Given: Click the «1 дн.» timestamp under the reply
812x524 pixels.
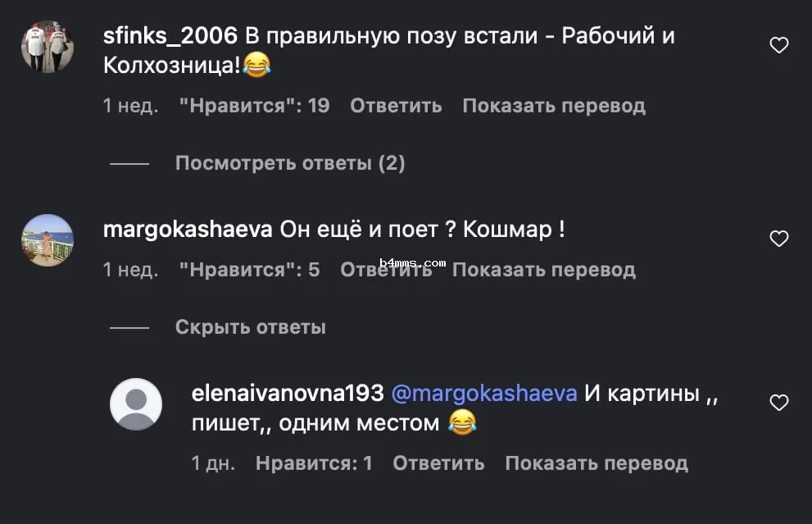Looking at the screenshot, I should click(x=211, y=462).
